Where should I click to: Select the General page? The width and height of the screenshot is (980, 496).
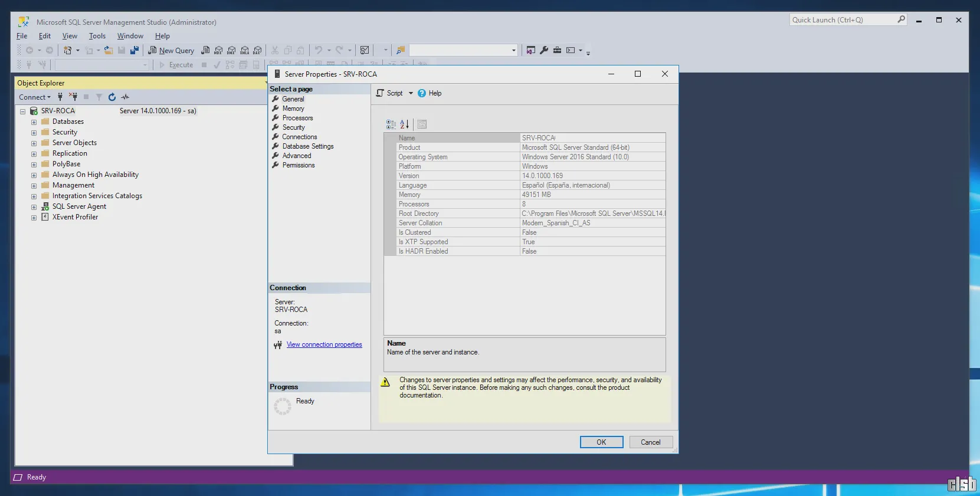[x=293, y=99]
